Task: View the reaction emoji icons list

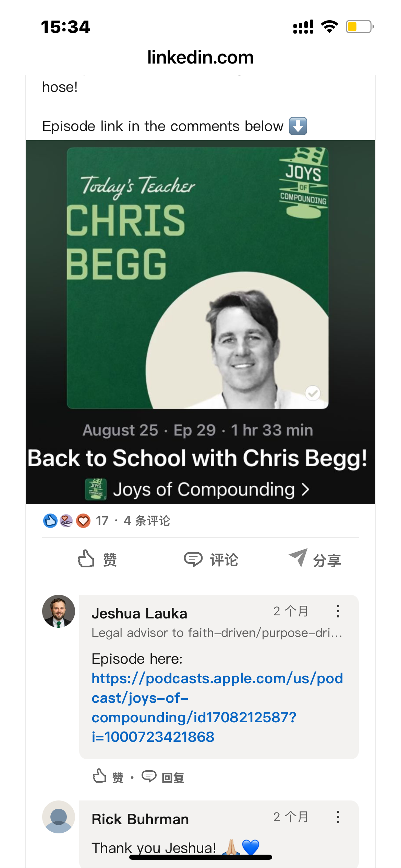Action: pyautogui.click(x=67, y=521)
